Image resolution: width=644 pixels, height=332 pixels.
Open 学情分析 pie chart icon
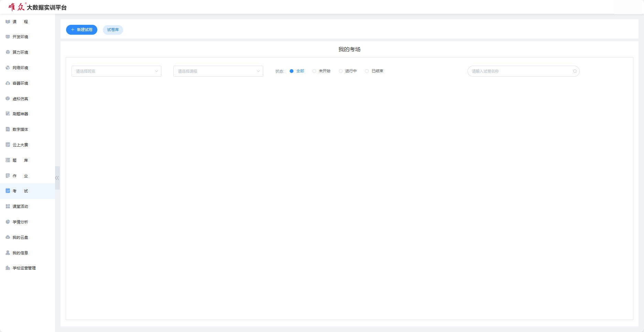(x=8, y=222)
